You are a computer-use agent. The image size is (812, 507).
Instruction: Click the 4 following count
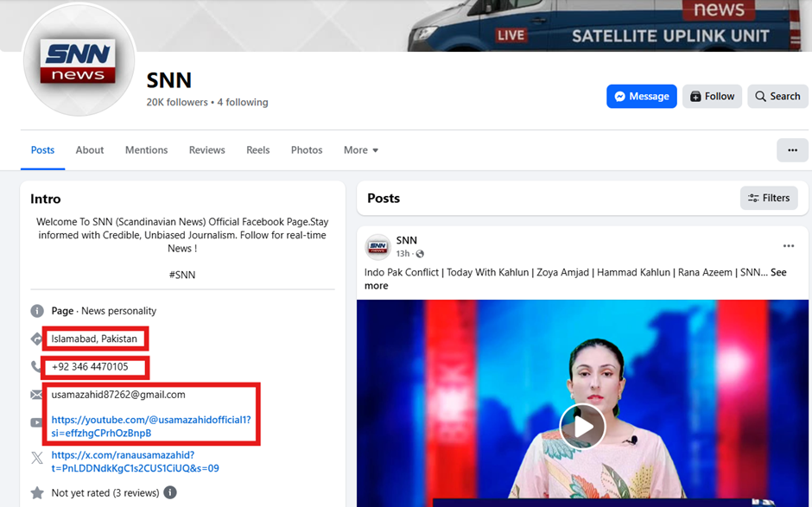[x=243, y=103]
